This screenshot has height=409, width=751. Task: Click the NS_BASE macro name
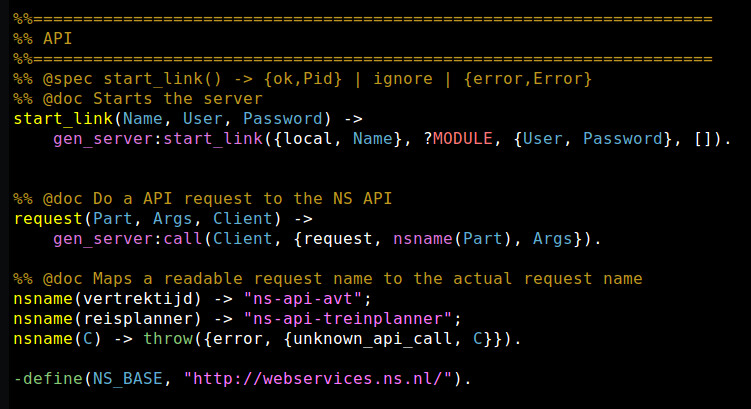coord(127,379)
